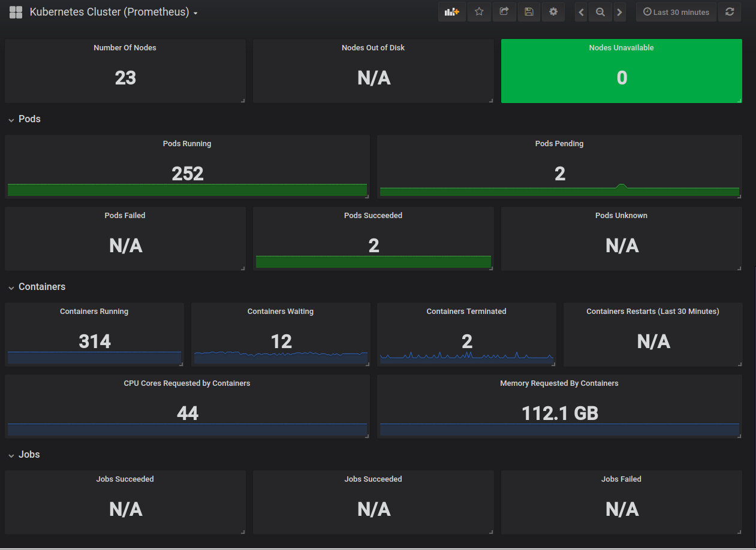Image resolution: width=756 pixels, height=550 pixels.
Task: Click Containers Terminated panel title
Action: click(x=466, y=312)
